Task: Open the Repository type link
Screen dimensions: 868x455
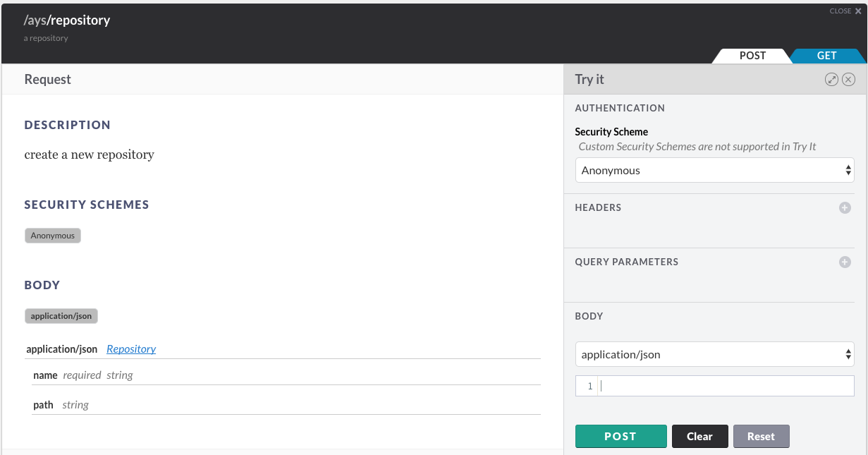Action: point(131,348)
